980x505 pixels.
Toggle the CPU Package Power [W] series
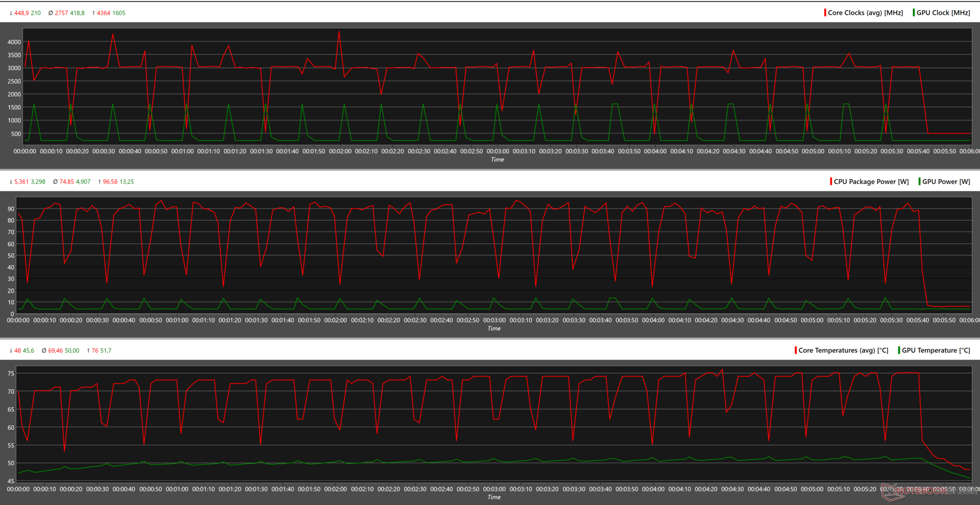point(871,182)
